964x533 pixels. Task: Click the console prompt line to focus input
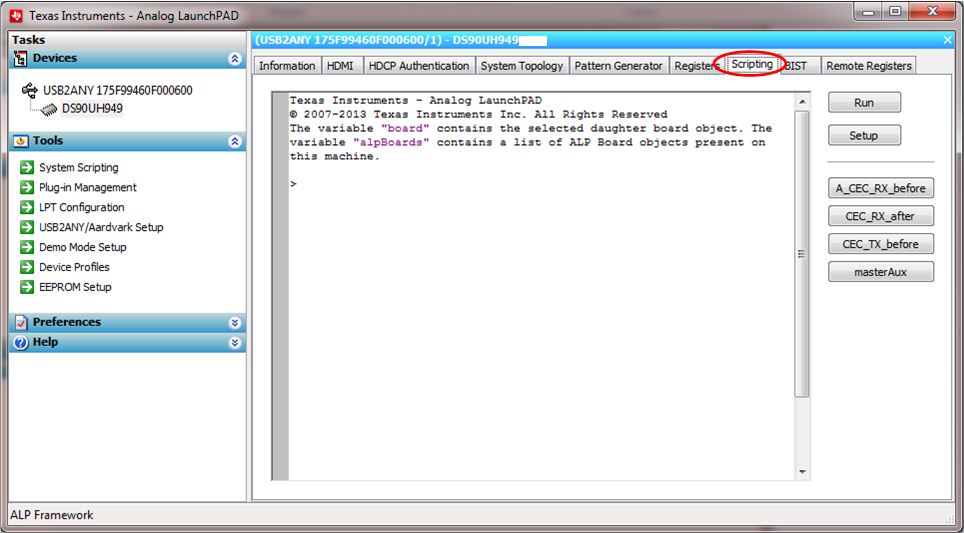tap(541, 184)
